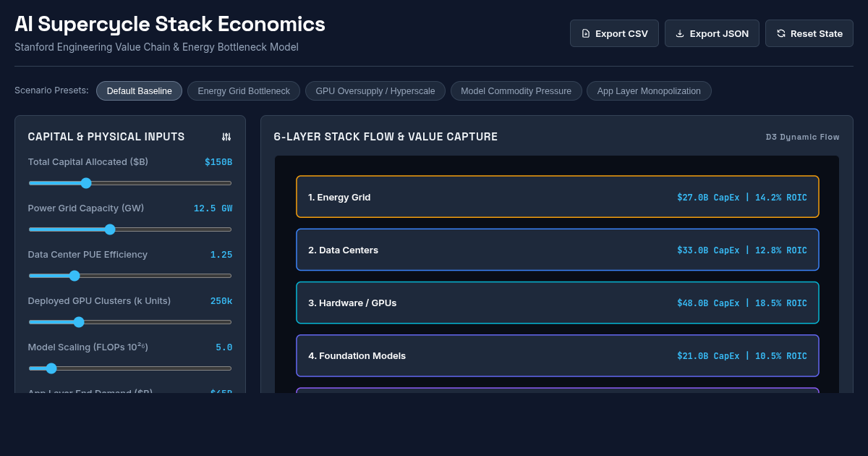Click the 4. Foundation Models layer card

pos(558,355)
